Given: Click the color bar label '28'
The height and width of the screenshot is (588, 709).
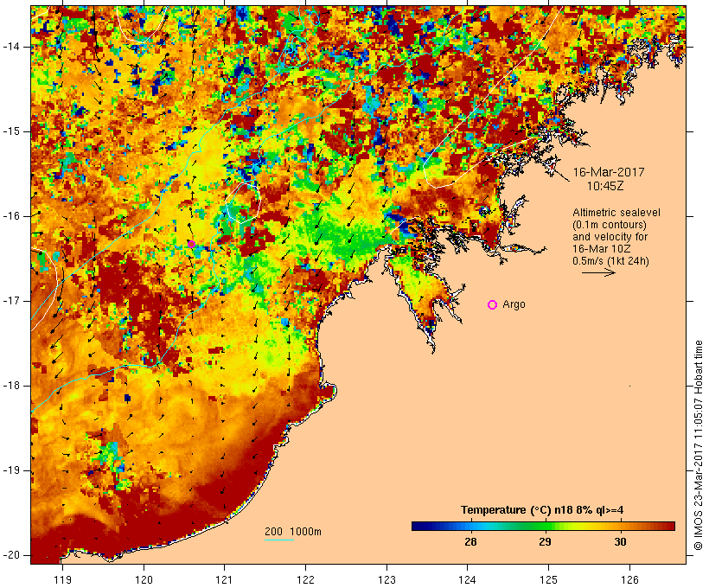Looking at the screenshot, I should pos(470,542).
